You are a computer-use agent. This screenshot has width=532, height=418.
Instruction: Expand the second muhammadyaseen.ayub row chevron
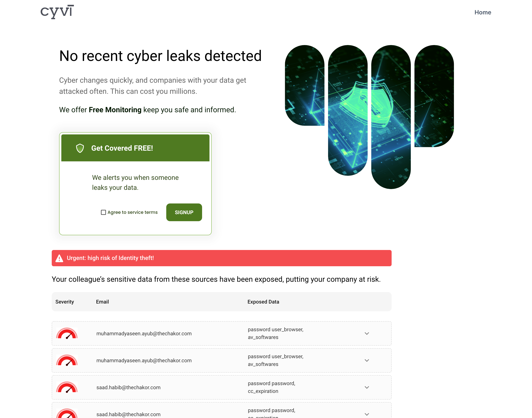366,360
